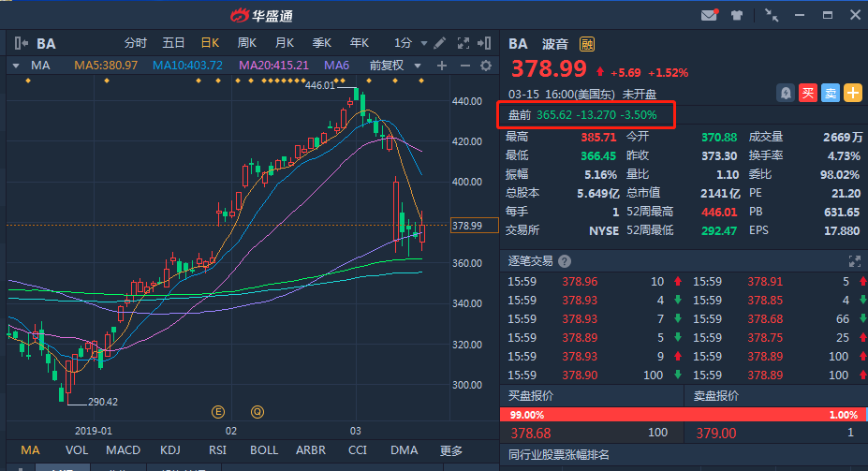Collapse the right quote panel

coord(484,43)
